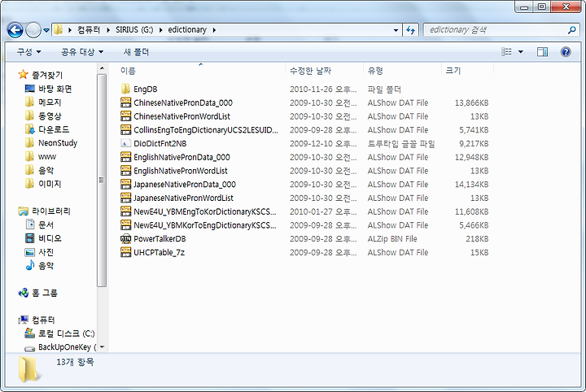This screenshot has width=586, height=392.
Task: Select the EngDB folder icon
Action: [125, 89]
